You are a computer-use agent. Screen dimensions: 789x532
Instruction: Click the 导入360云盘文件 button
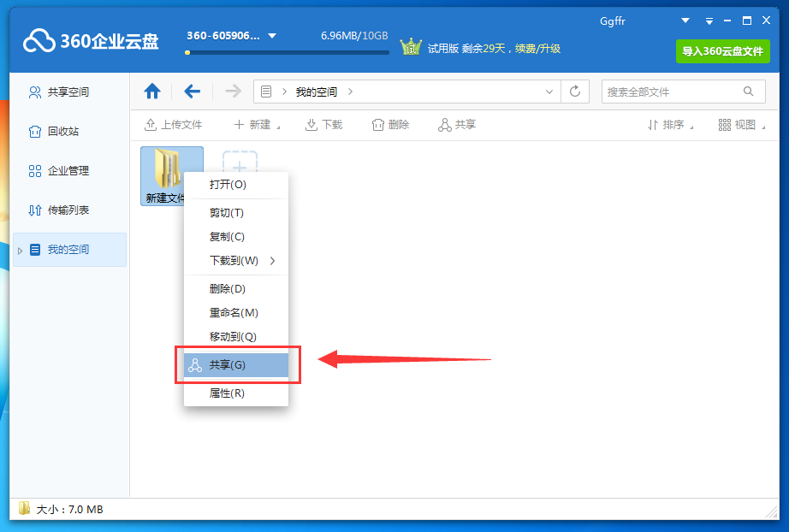[x=722, y=51]
